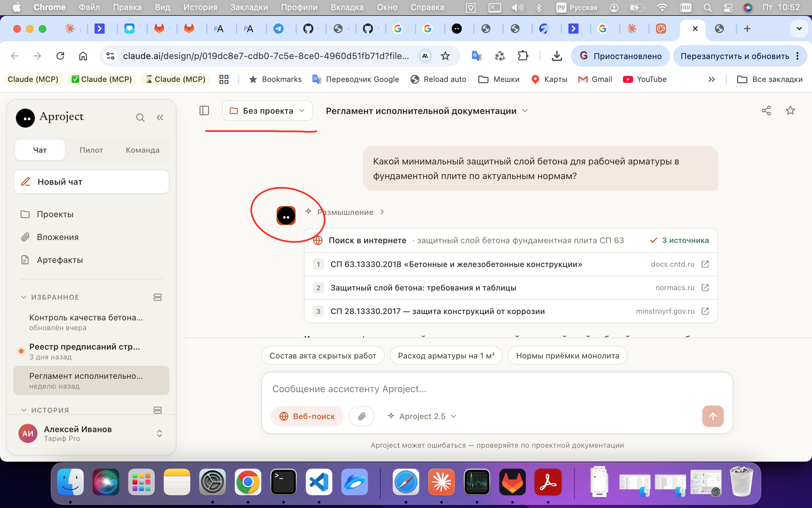Open the Артефакты section
This screenshot has width=812, height=508.
pos(91,260)
